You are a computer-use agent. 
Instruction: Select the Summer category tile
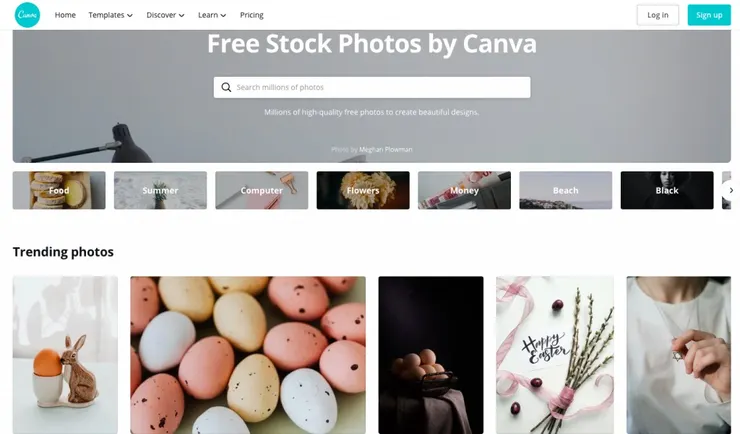(160, 190)
